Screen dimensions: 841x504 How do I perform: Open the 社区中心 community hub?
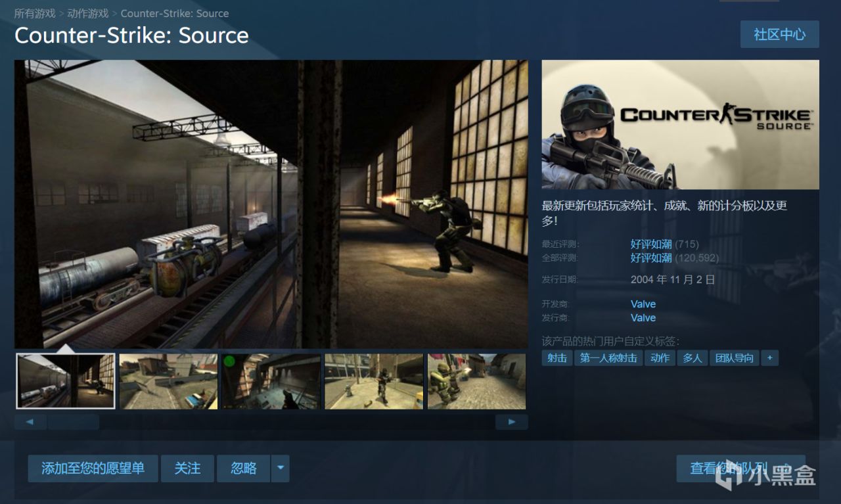[779, 34]
